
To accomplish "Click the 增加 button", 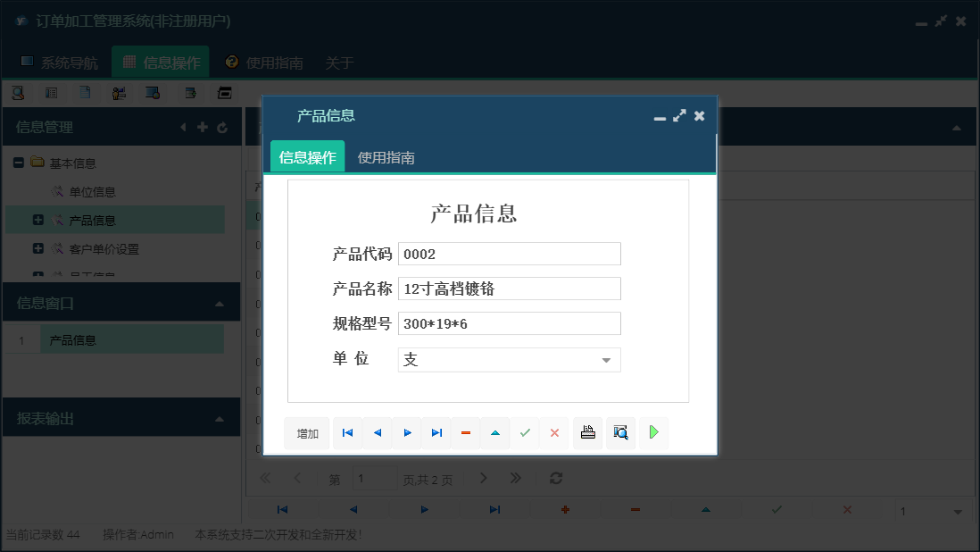I will coord(306,432).
